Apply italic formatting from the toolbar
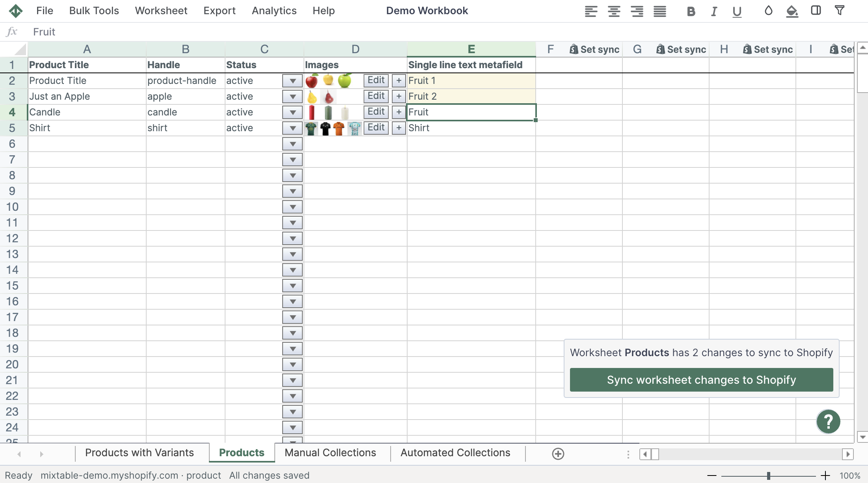This screenshot has height=483, width=868. point(713,11)
